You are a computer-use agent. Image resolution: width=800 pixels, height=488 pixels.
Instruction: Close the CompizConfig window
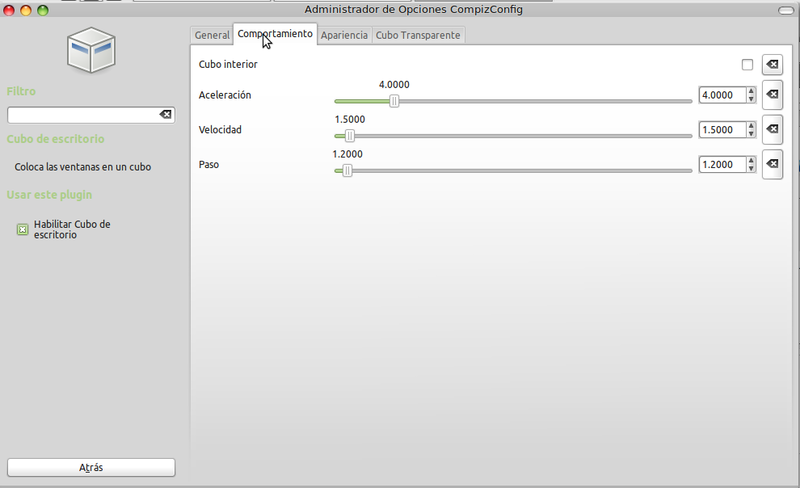point(11,10)
